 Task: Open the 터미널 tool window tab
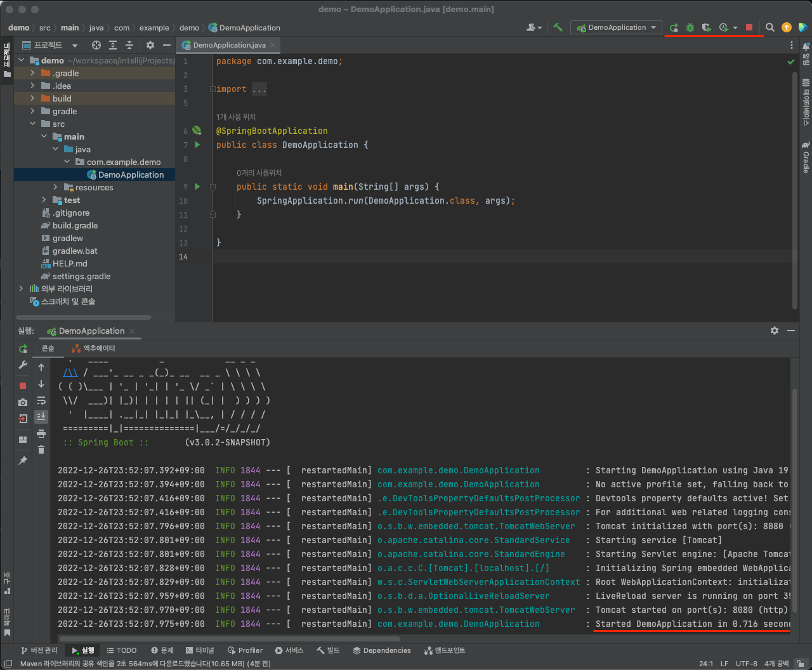pyautogui.click(x=201, y=650)
